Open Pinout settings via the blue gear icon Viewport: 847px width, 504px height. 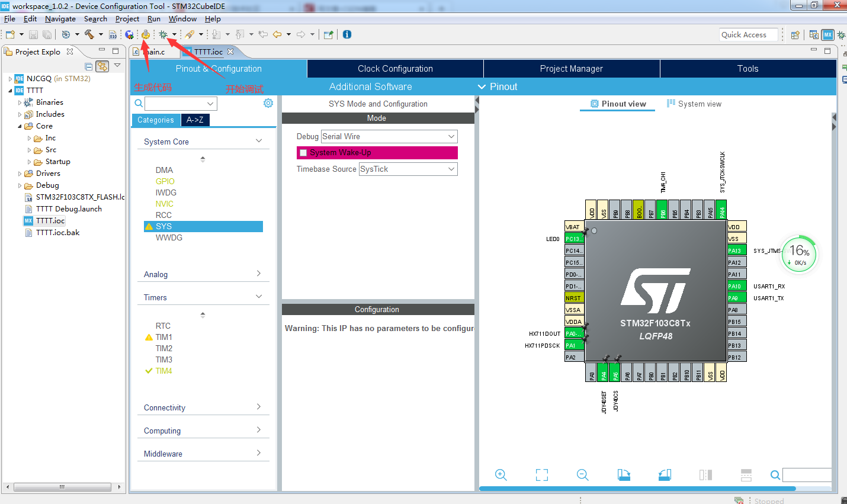[x=268, y=102]
